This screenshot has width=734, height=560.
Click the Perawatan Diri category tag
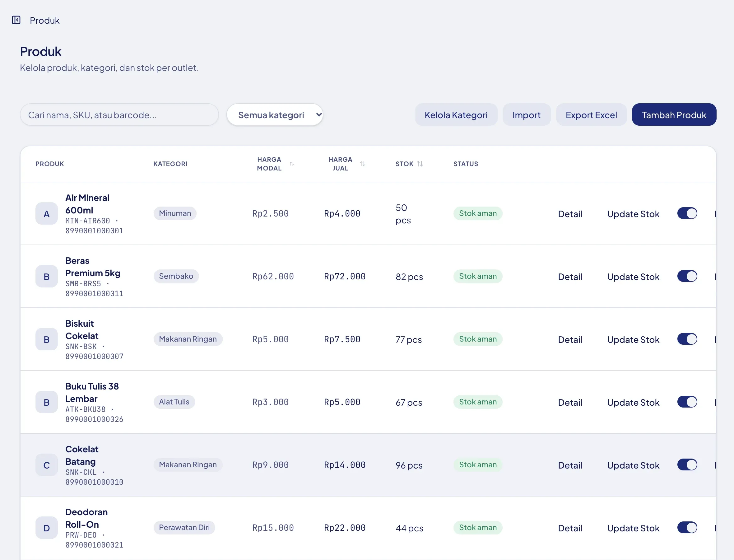pyautogui.click(x=184, y=527)
